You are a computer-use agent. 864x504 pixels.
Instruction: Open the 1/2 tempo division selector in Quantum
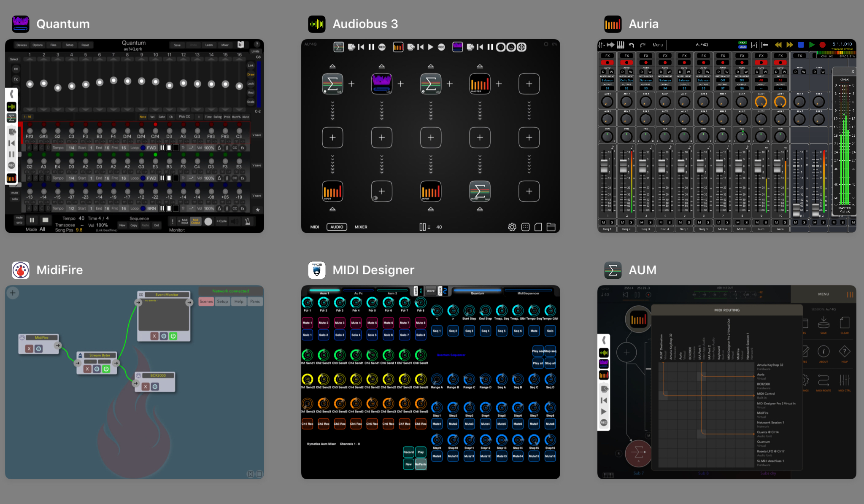[72, 208]
